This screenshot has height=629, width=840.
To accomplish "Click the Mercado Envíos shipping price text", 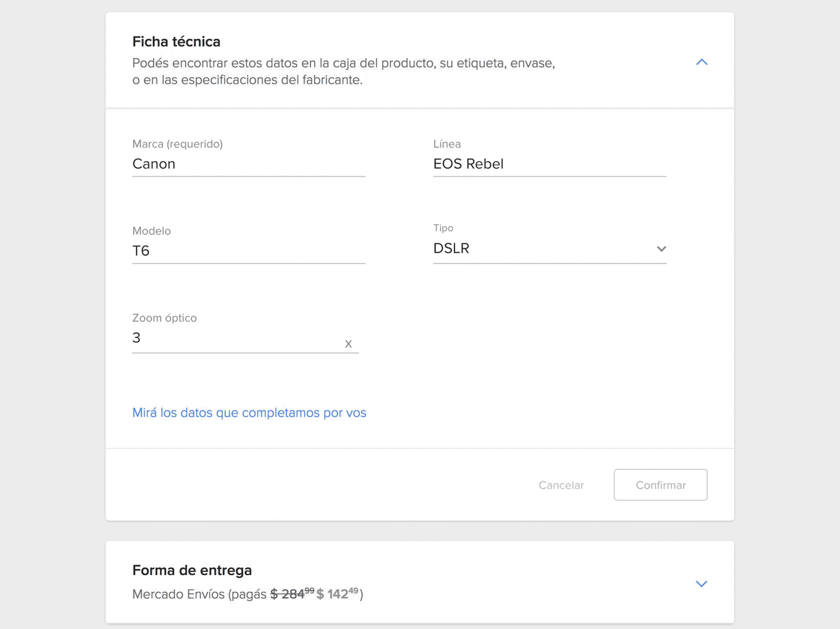I will pos(248,594).
